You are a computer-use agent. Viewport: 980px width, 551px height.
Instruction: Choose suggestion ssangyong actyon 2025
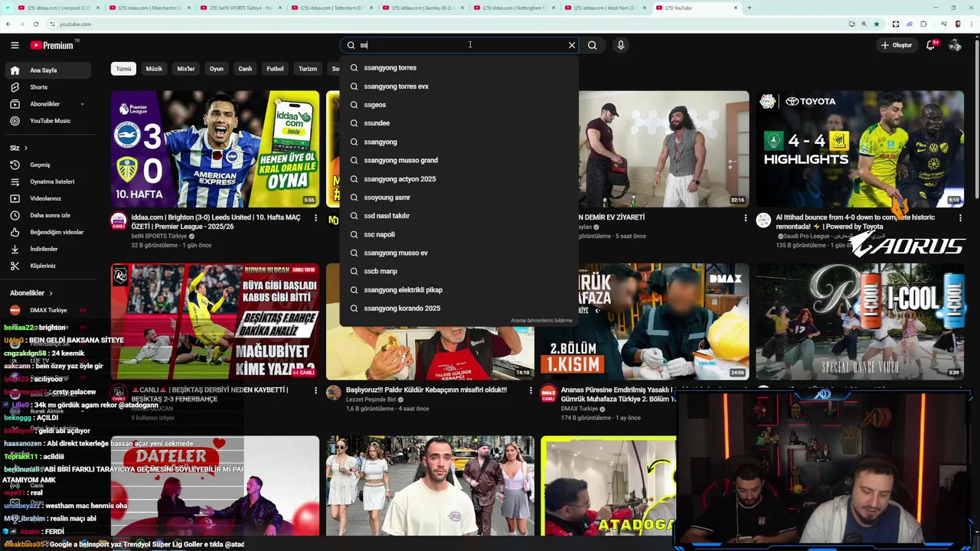coord(459,179)
